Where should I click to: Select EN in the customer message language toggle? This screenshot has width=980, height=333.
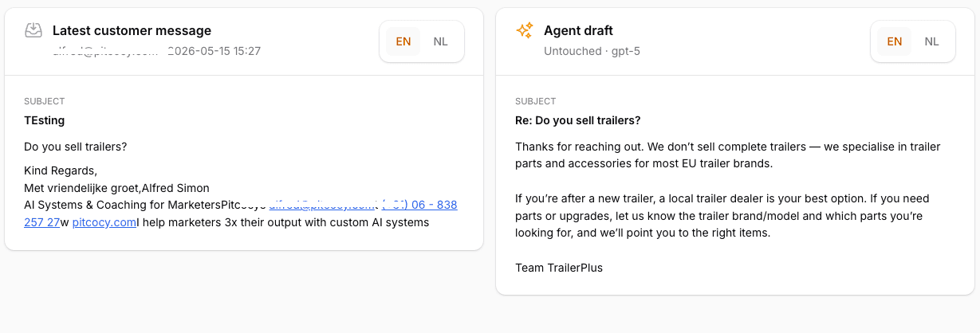(x=403, y=41)
